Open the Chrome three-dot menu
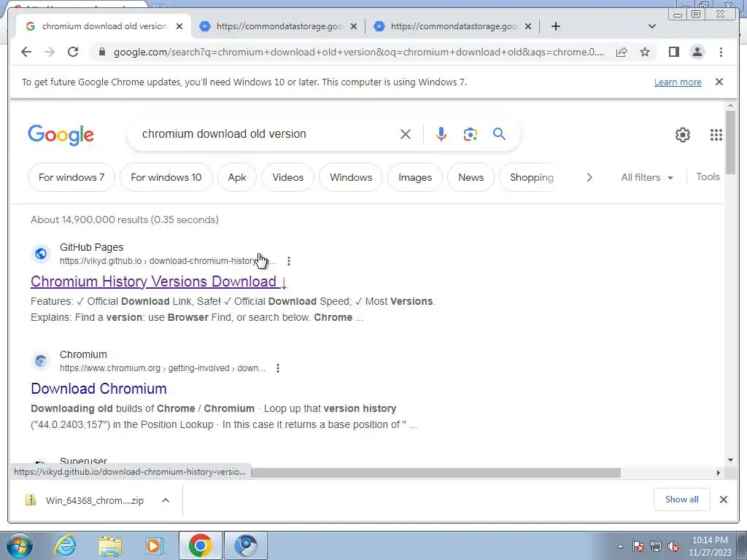Viewport: 747px width, 560px height. point(721,52)
